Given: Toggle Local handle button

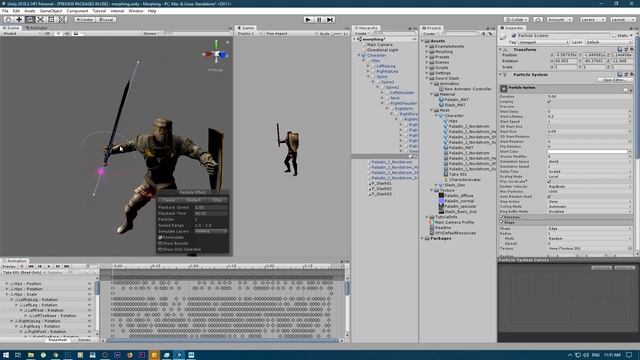Looking at the screenshot, I should pos(106,19).
